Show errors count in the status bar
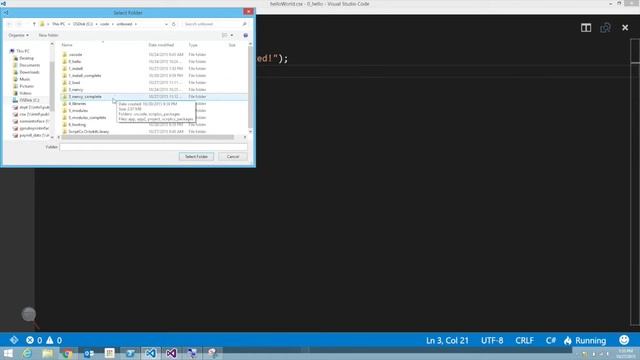The height and width of the screenshot is (360, 640). coord(34,340)
